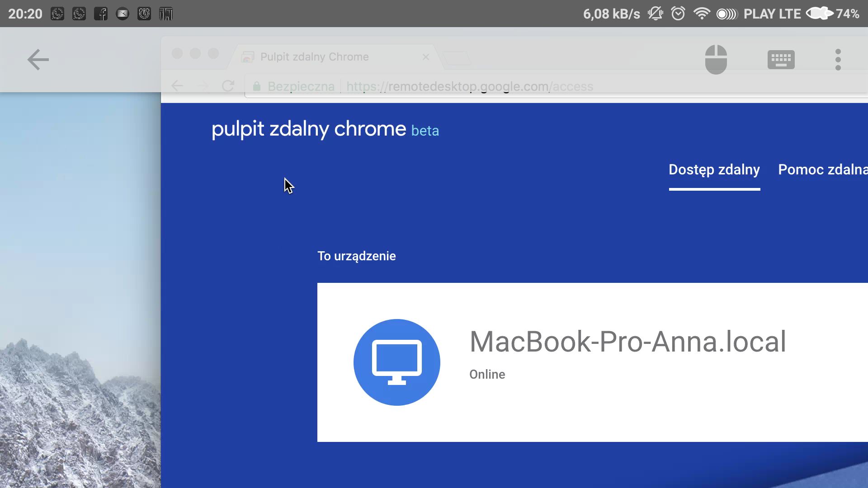Screen dimensions: 868x488
Task: Tap the Wi-Fi status icon
Action: click(x=701, y=14)
